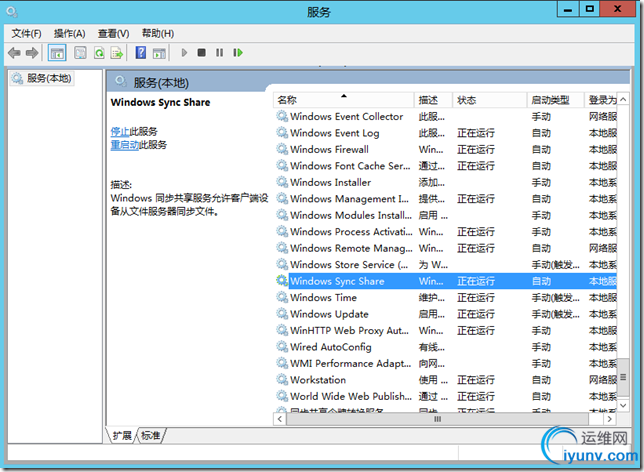Viewport: 644px width, 472px height.
Task: Open the 操作(A) menu
Action: (69, 33)
